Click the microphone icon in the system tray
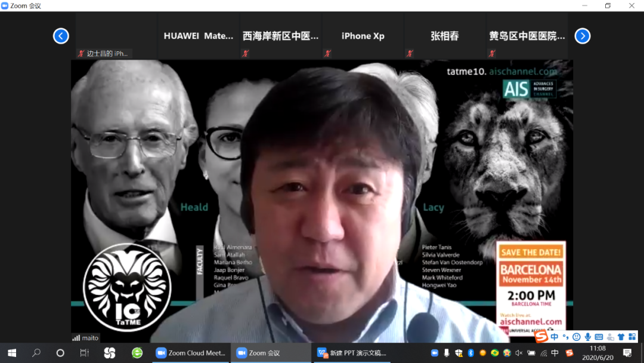This screenshot has height=363, width=644. click(447, 353)
